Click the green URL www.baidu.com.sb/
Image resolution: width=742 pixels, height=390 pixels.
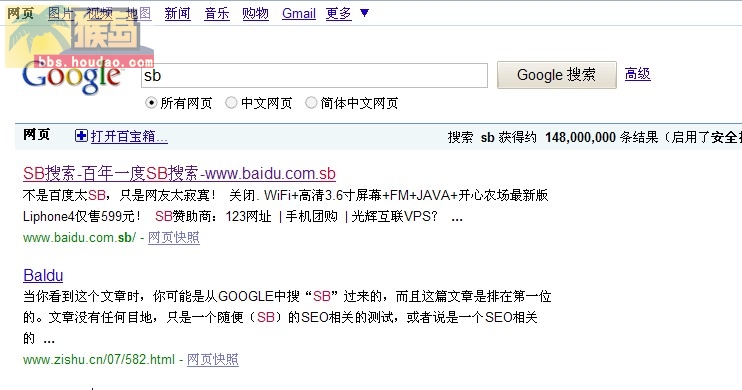tap(80, 237)
